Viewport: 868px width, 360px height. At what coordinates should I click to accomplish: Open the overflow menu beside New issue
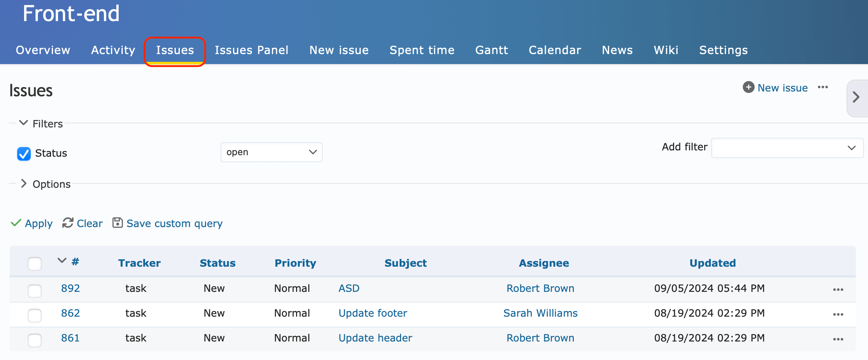pos(823,87)
